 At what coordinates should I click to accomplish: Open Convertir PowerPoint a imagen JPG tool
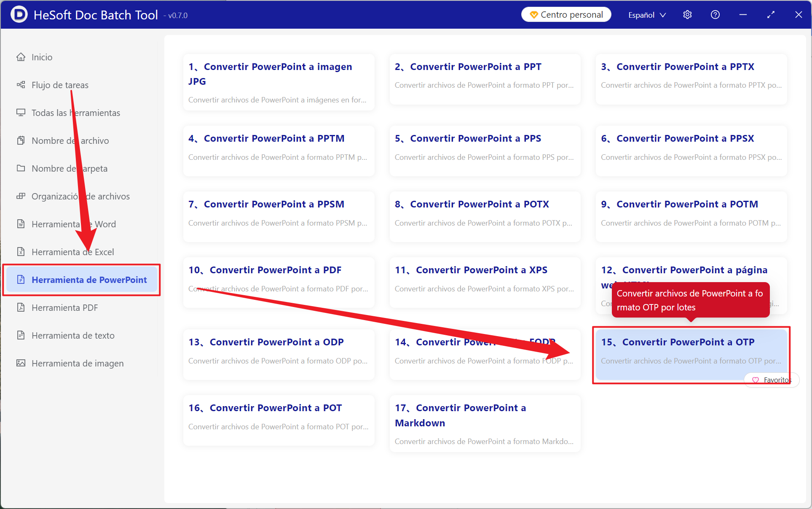279,82
